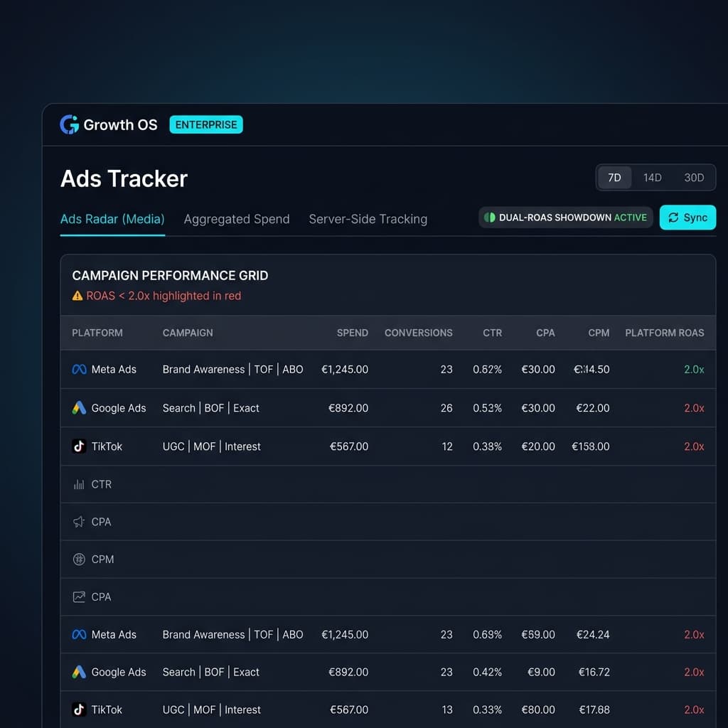Select the 14D time range
Screen dimensions: 728x728
tap(653, 177)
